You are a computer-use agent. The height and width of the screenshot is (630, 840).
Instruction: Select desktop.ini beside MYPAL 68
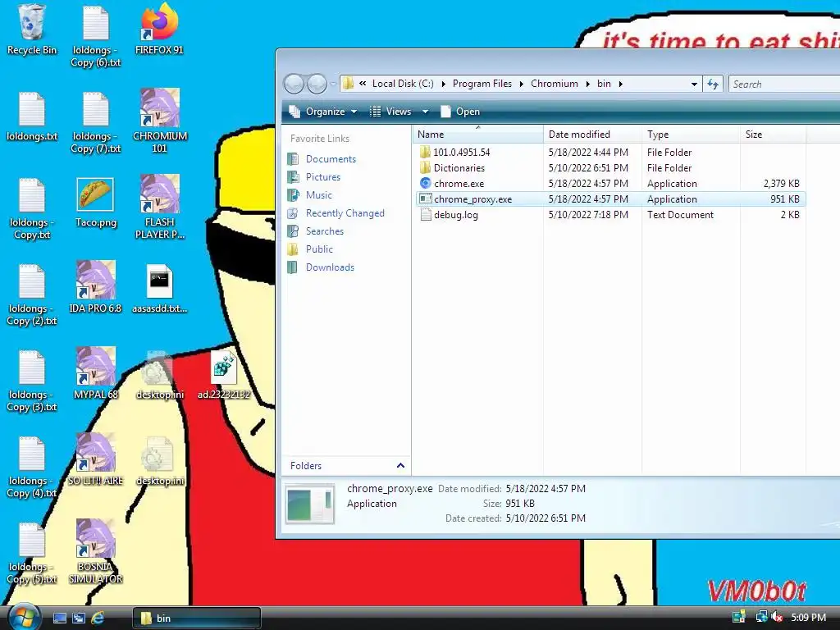(x=160, y=374)
